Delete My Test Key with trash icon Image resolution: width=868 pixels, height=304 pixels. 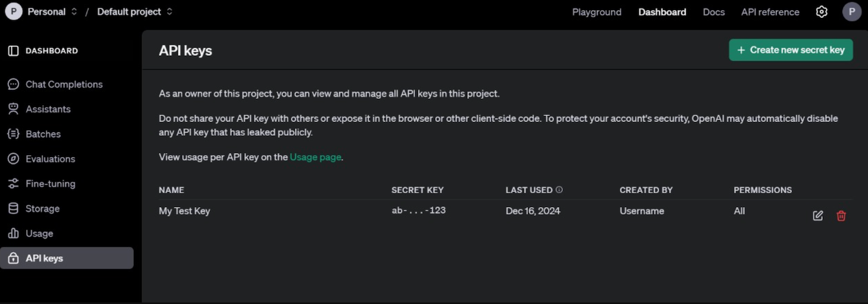click(841, 216)
